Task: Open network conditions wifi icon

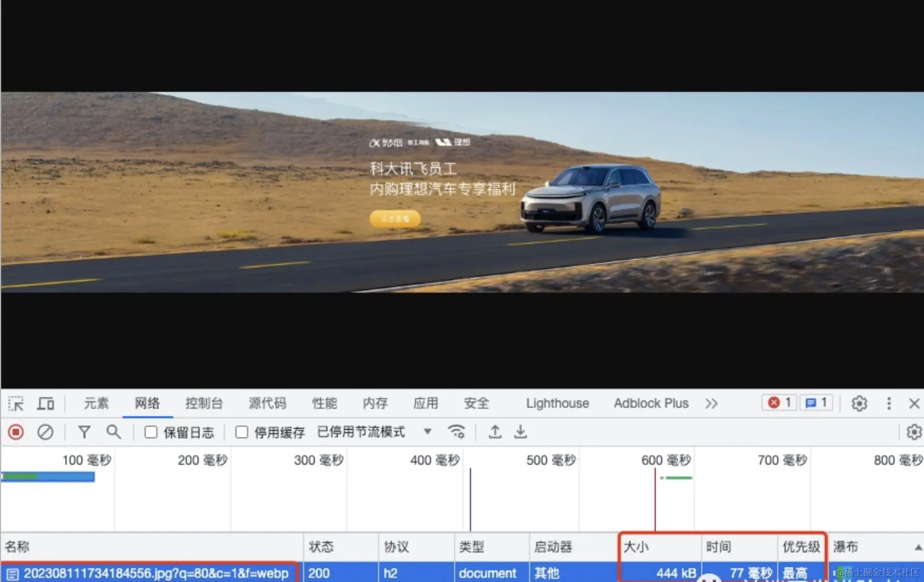Action: tap(457, 432)
